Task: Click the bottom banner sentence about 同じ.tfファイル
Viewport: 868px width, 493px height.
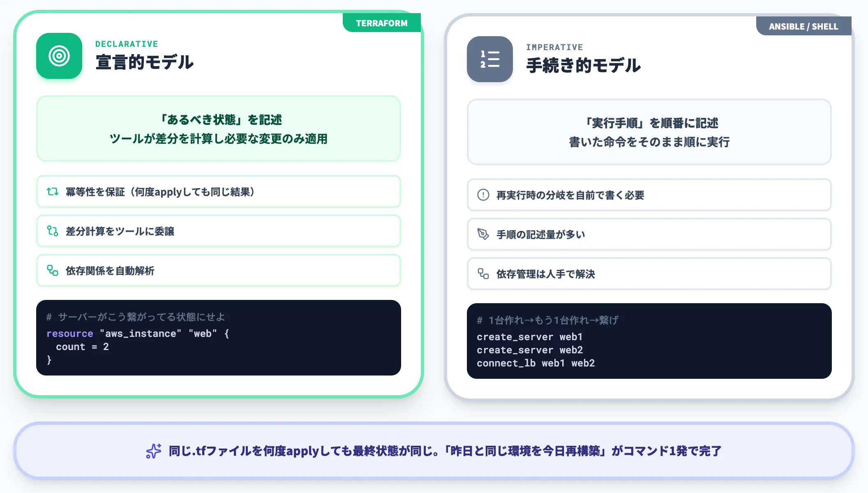Action: coord(445,451)
